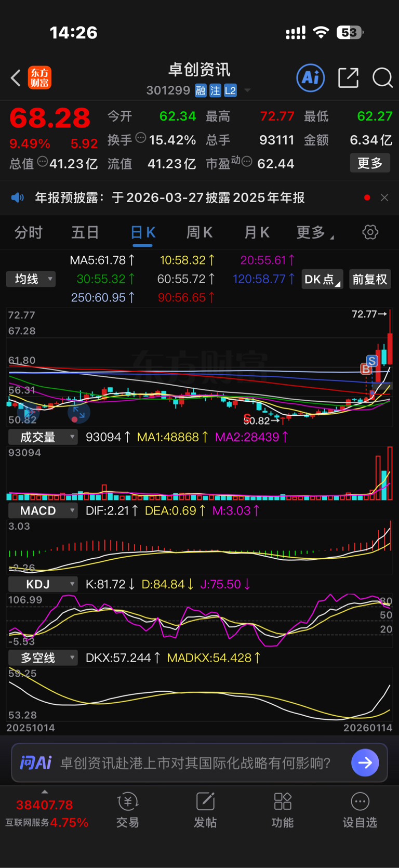This screenshot has height=868, width=399.
Task: Tap the announcement speaker icon
Action: pos(18,198)
